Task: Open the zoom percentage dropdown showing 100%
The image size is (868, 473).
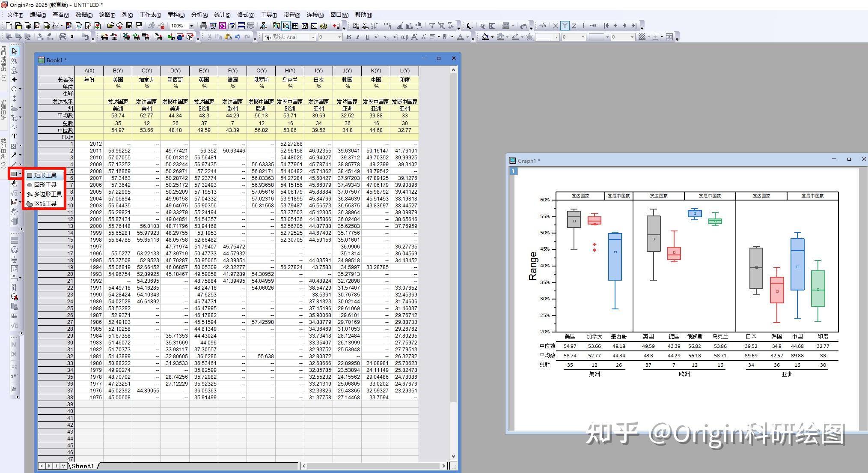Action: tap(191, 26)
